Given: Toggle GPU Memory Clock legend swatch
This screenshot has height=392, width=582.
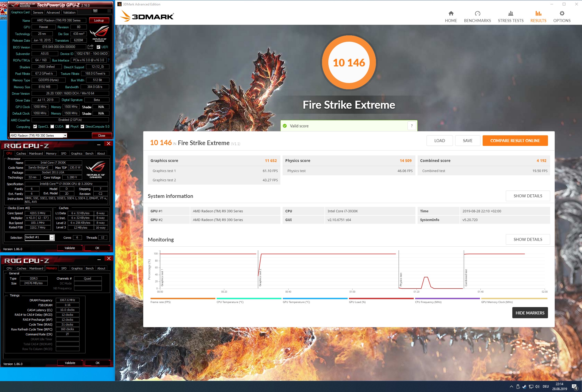Looking at the screenshot, I should coord(514,298).
